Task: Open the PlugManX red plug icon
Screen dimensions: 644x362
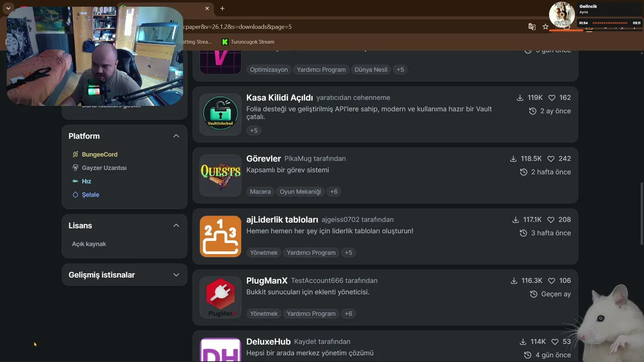Action: point(220,297)
